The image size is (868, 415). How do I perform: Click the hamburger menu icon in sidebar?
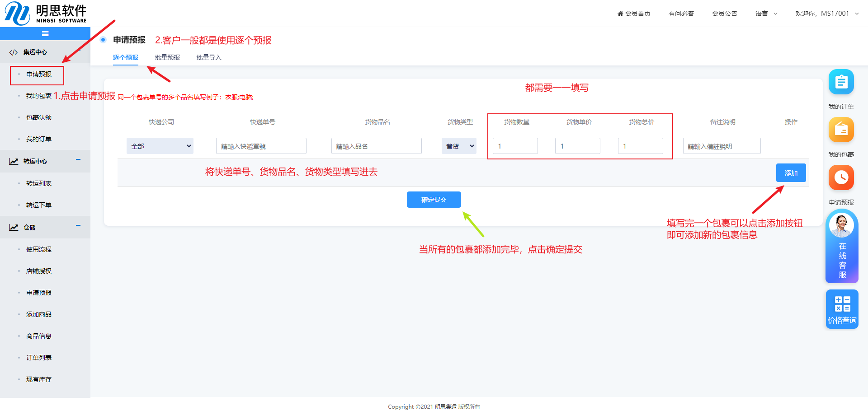[45, 34]
